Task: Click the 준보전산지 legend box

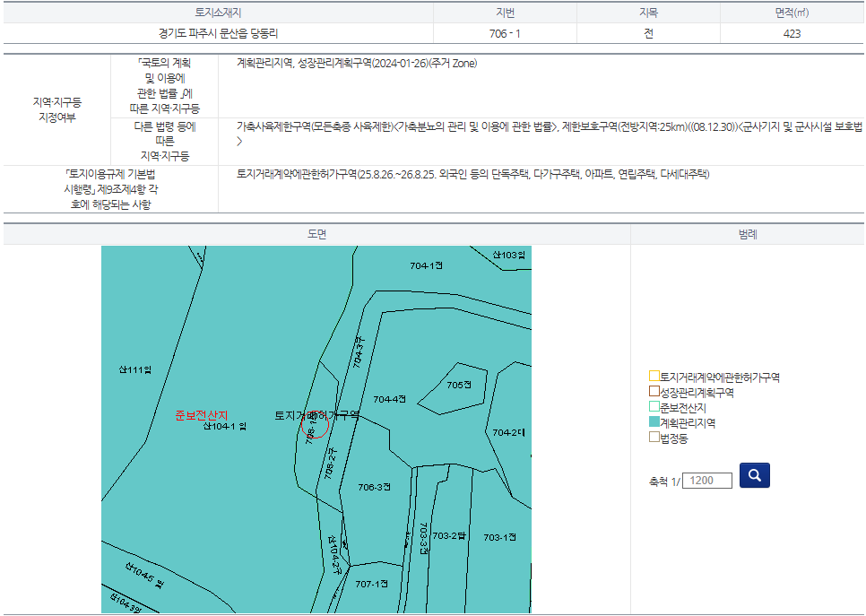Action: coord(654,407)
